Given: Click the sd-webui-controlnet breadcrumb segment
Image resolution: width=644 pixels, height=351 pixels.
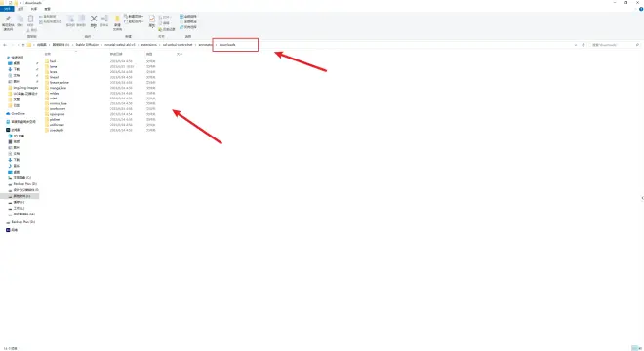Looking at the screenshot, I should click(178, 45).
